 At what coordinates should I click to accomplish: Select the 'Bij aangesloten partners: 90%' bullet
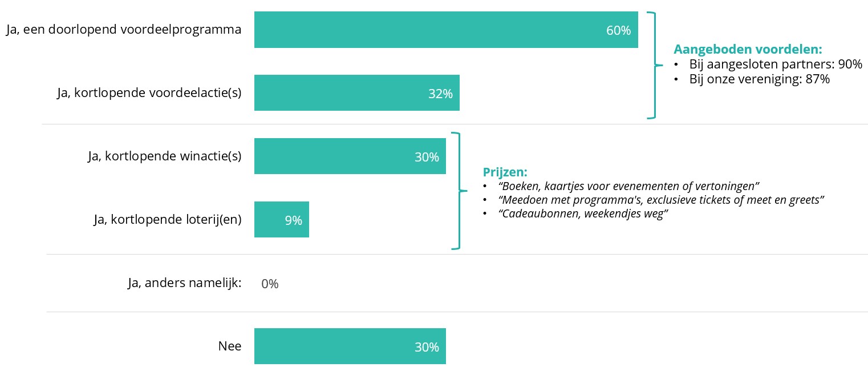[775, 64]
